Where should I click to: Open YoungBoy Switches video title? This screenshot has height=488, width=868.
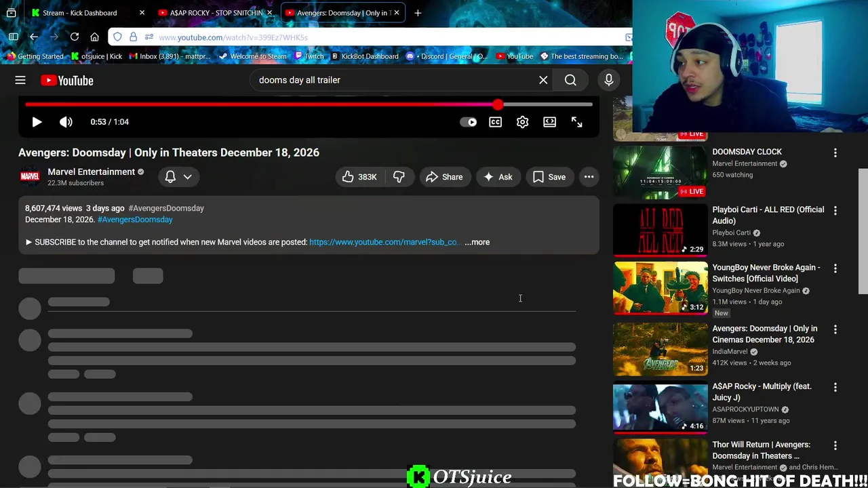[766, 272]
